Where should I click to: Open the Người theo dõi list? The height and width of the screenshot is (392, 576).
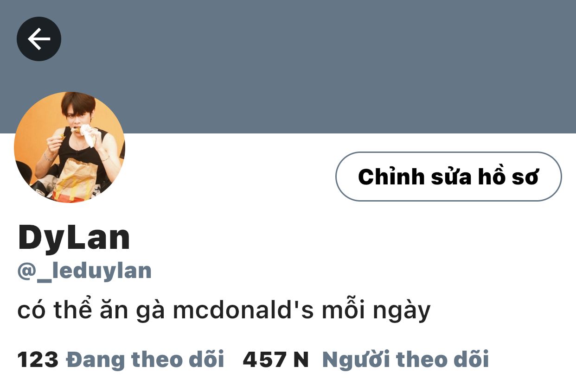click(x=405, y=360)
